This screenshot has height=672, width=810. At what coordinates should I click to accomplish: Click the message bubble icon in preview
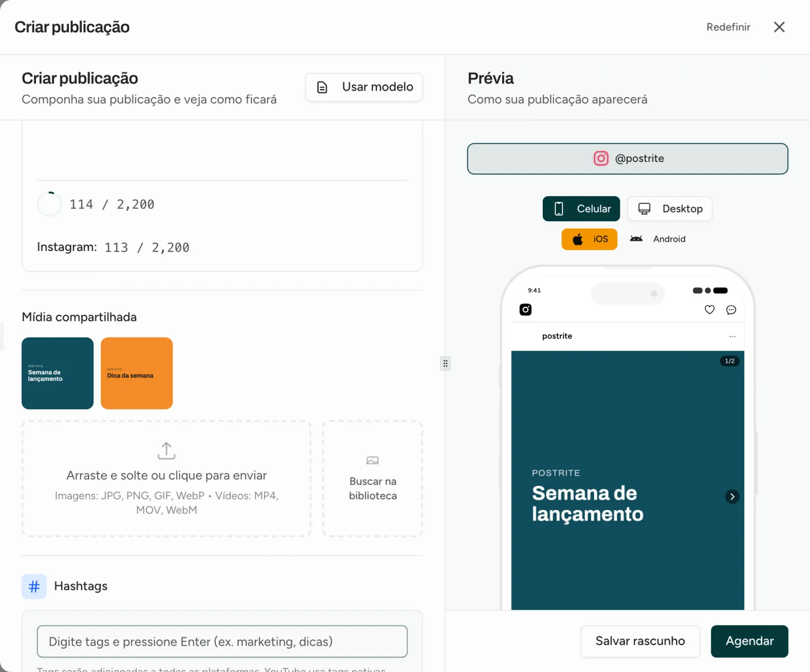[731, 310]
